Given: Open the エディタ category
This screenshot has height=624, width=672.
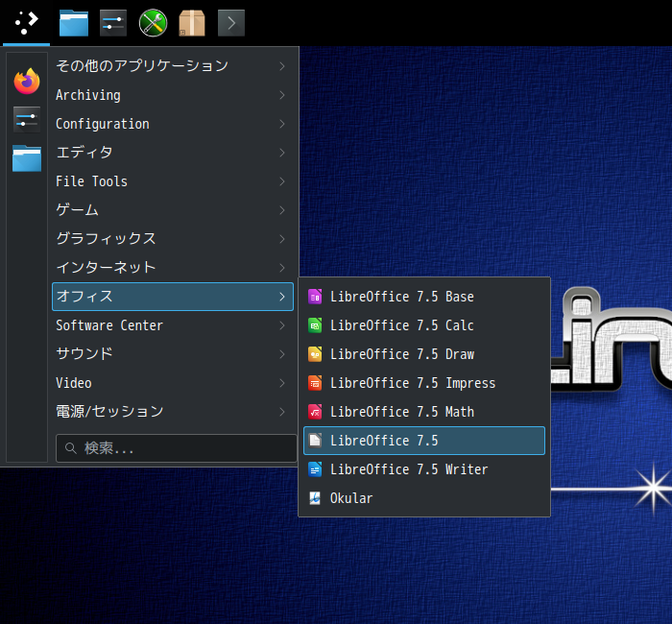Looking at the screenshot, I should pos(172,153).
